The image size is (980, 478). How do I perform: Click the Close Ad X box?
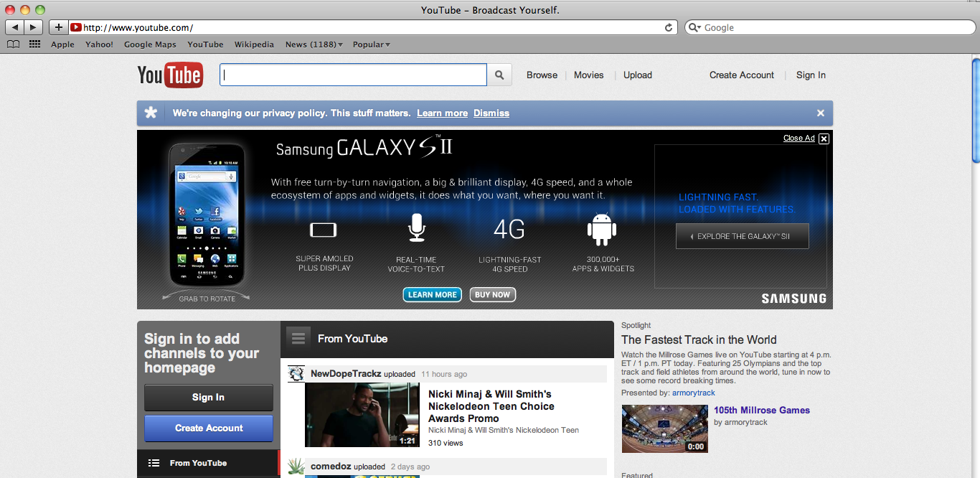pyautogui.click(x=824, y=139)
